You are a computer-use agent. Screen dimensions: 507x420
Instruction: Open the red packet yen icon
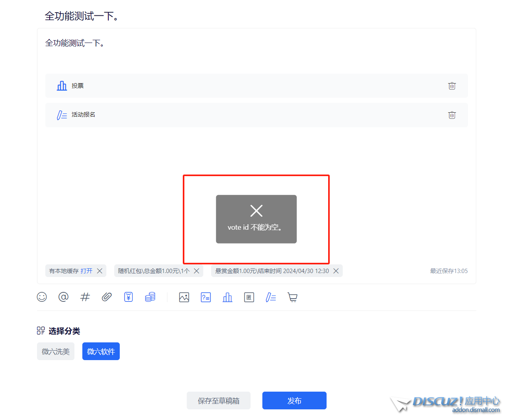[x=128, y=297]
